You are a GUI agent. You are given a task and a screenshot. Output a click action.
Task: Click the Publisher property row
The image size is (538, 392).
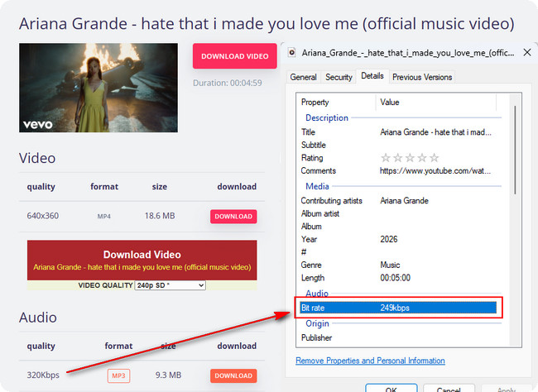tap(398, 337)
